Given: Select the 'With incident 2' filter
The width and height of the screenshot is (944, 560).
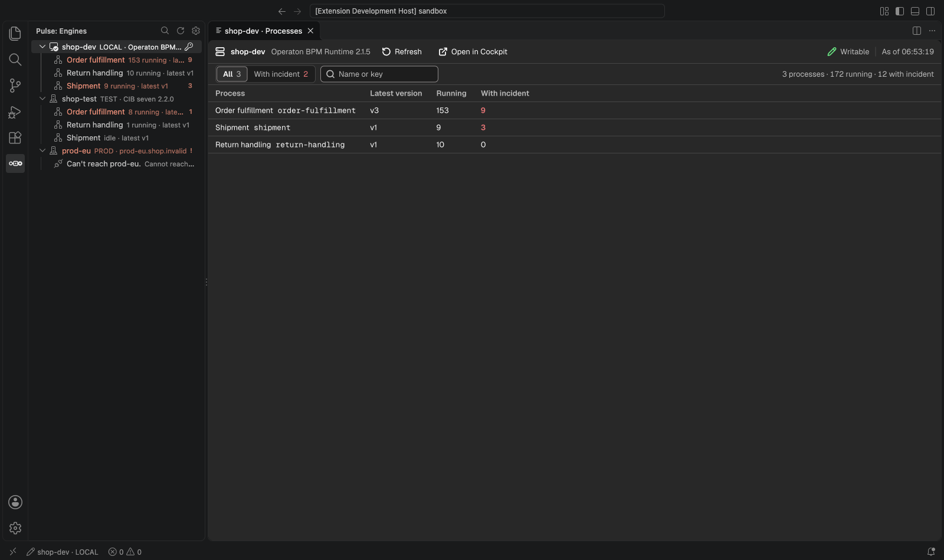Looking at the screenshot, I should coord(281,74).
